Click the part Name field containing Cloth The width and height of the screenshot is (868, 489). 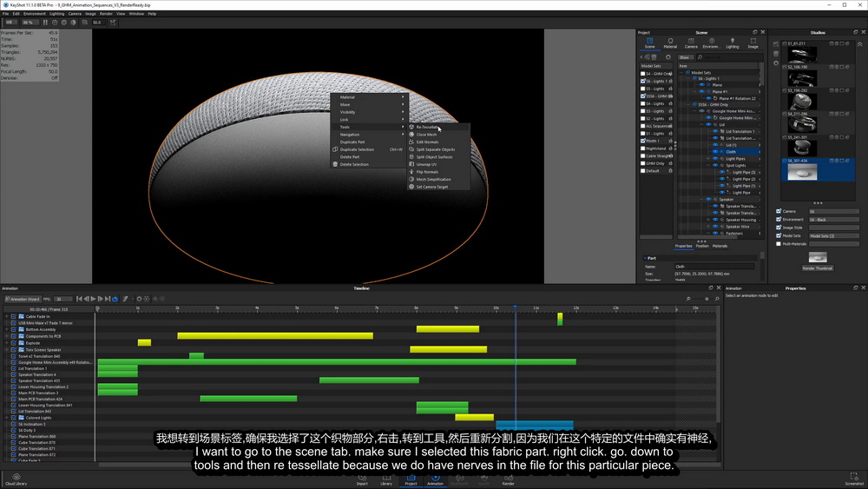[713, 267]
